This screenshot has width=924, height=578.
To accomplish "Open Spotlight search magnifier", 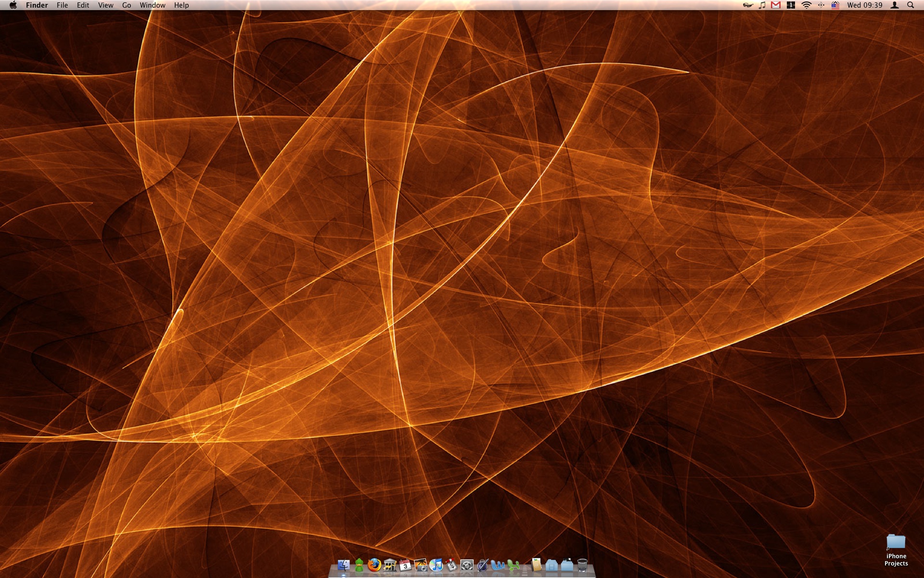I will (x=911, y=5).
